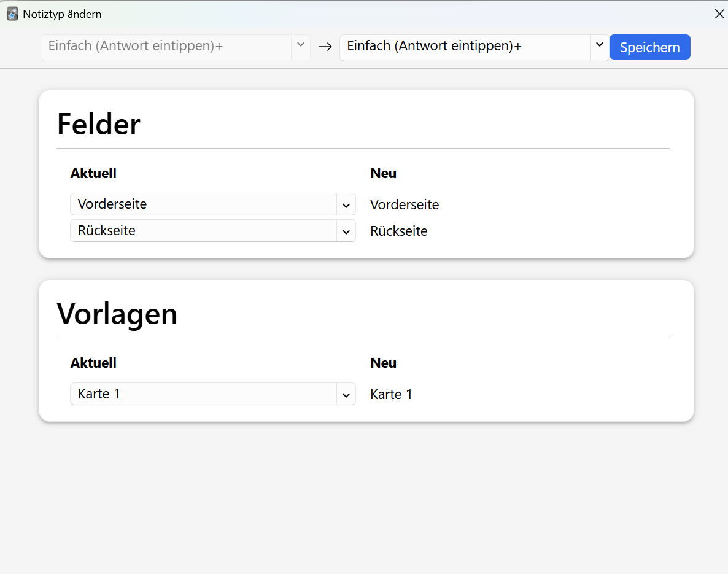The height and width of the screenshot is (574, 728).
Task: Open the new notetype dropdown Einfach (Antwort eintippen)+
Action: pos(474,47)
